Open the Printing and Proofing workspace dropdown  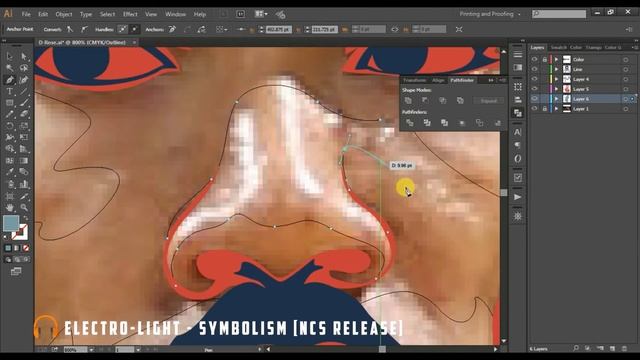(490, 14)
